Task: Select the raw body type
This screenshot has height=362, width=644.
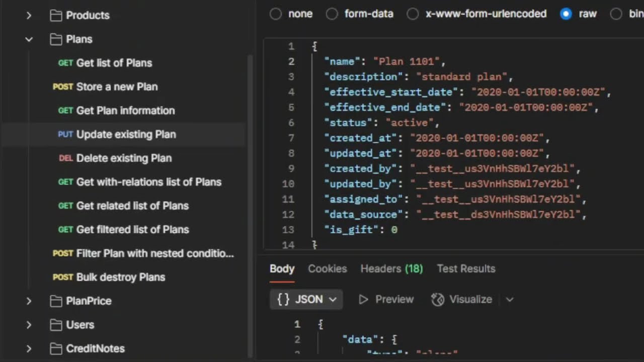Action: 566,14
